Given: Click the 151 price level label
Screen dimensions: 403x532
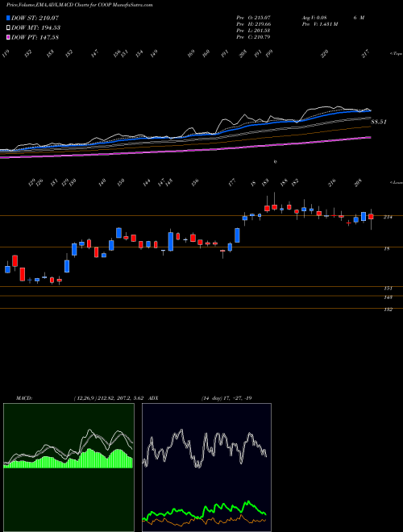Looking at the screenshot, I should click(x=388, y=289).
